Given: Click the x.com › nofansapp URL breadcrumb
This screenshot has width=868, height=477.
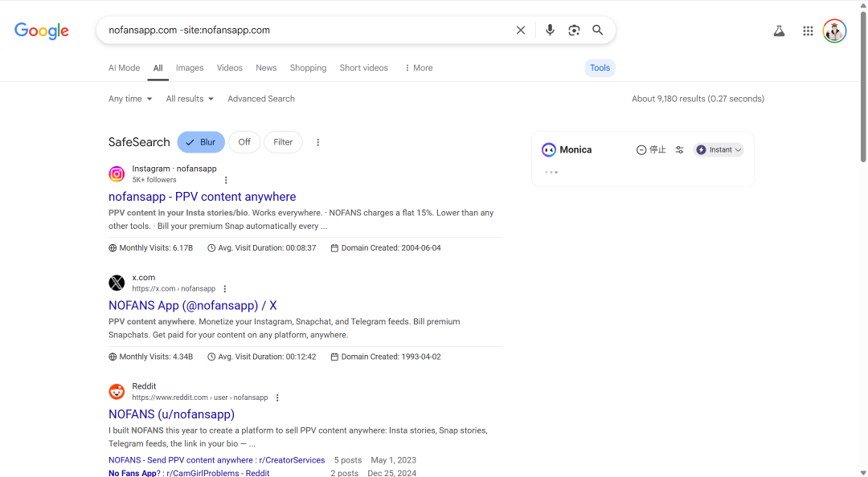Looking at the screenshot, I should tap(174, 289).
